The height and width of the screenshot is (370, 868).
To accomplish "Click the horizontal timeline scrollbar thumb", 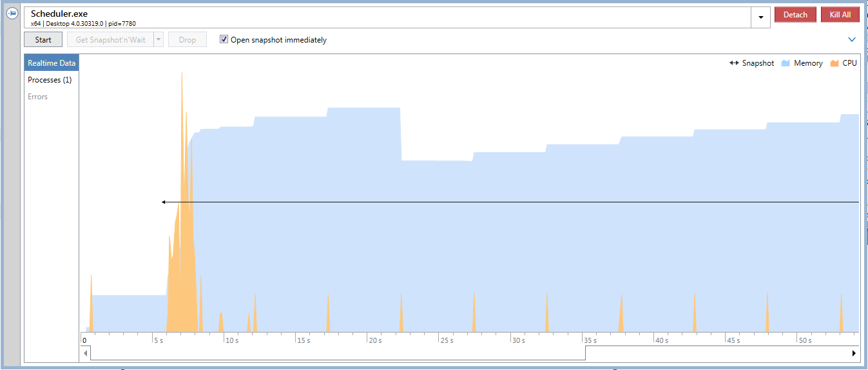I will point(338,353).
